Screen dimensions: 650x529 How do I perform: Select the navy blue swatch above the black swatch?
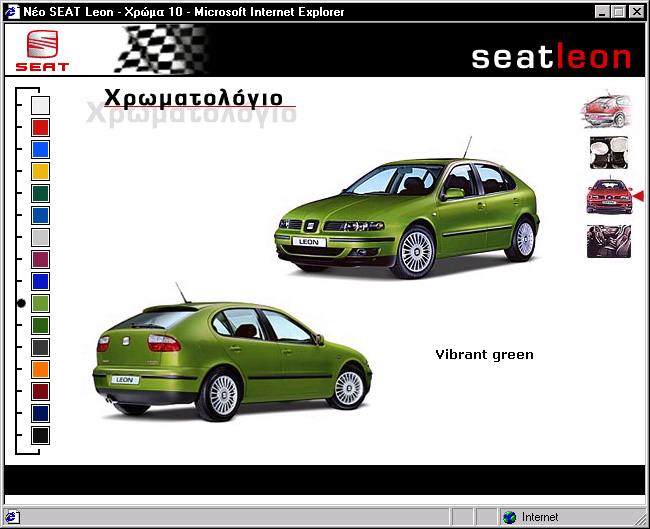coord(40,413)
